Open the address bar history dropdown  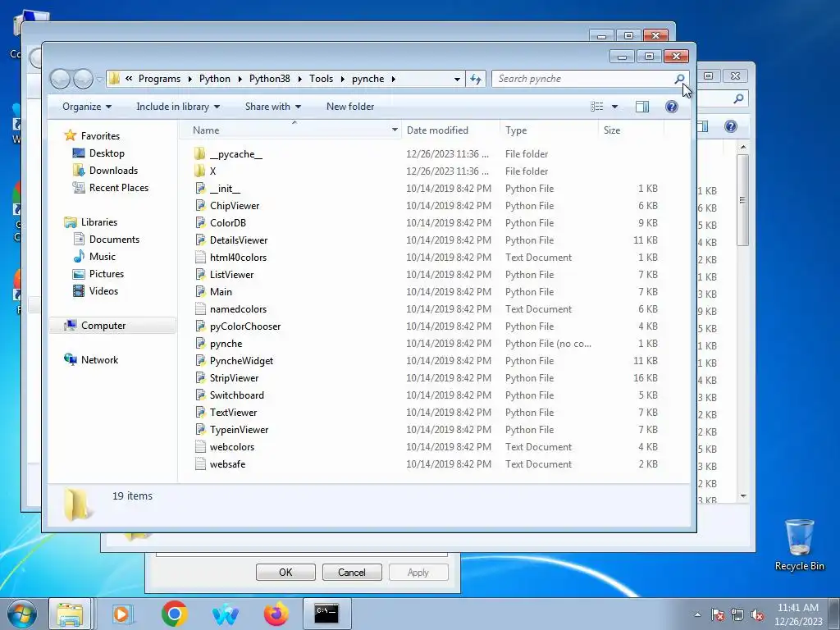click(457, 79)
